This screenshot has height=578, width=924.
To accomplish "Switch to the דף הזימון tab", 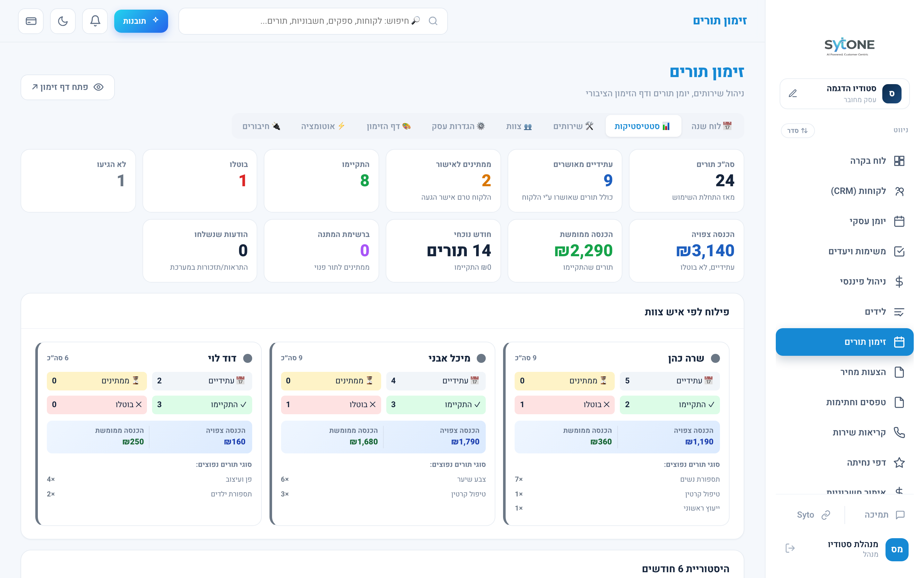I will (x=389, y=126).
